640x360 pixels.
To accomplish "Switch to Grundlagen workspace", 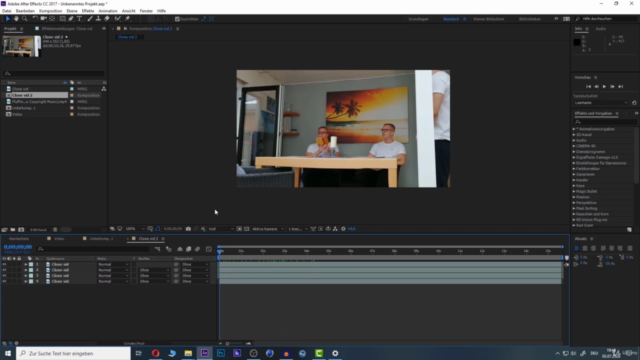I will pyautogui.click(x=418, y=19).
